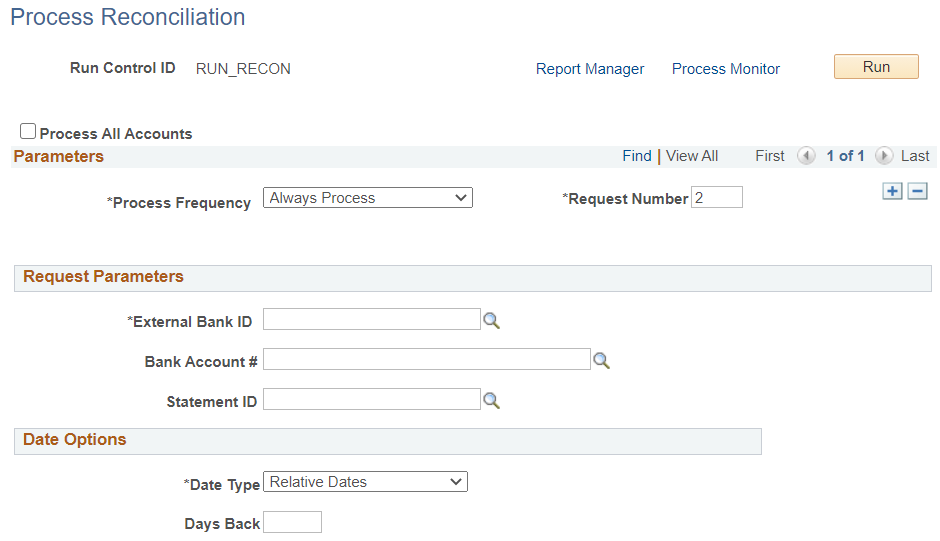Screen dimensions: 940x541
Task: Open the Report Manager link
Action: pos(590,69)
